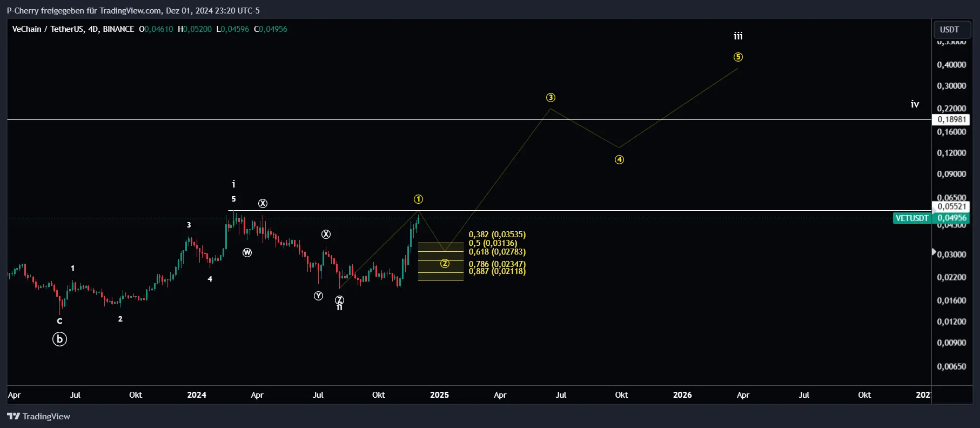
Task: Click the high value H0,05200
Action: tap(195, 29)
